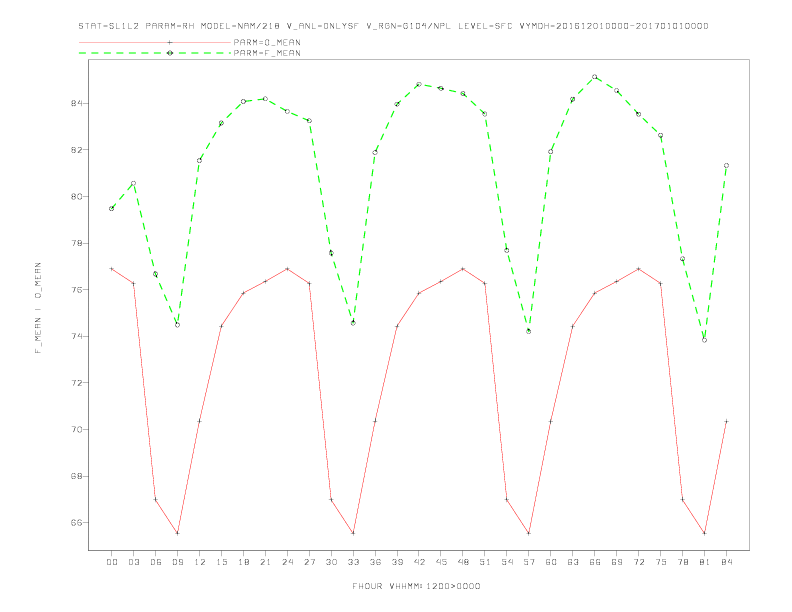
Task: Select y-axis tick value 82
Action: click(76, 150)
